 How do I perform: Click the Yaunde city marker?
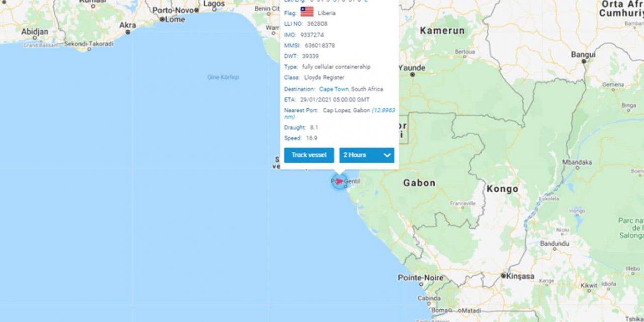click(x=412, y=74)
